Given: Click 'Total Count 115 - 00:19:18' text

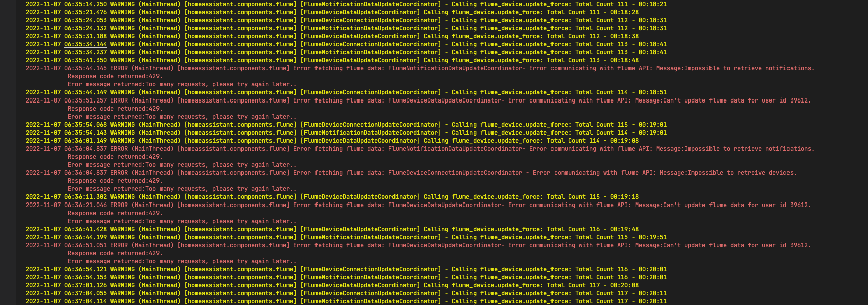Looking at the screenshot, I should tap(593, 197).
